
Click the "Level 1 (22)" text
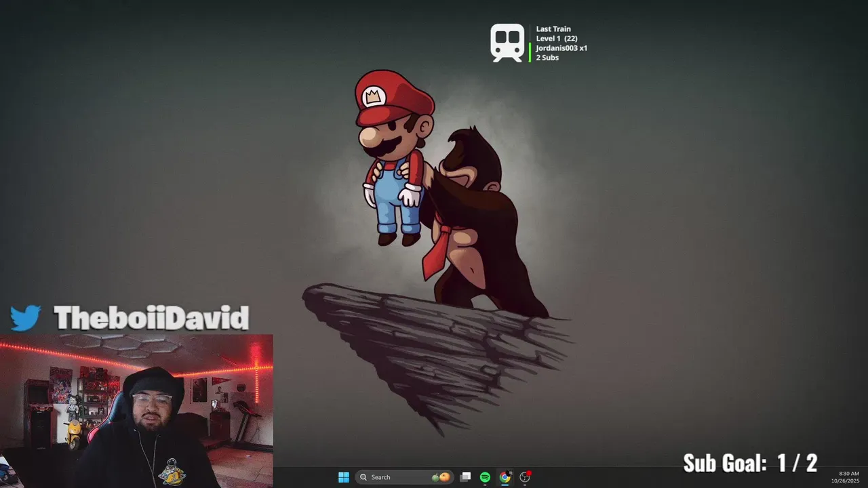(x=557, y=39)
